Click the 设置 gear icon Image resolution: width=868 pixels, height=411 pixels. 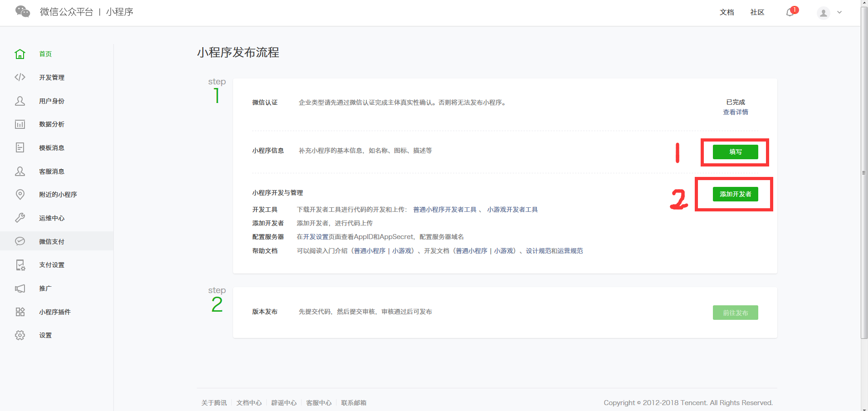(x=20, y=335)
